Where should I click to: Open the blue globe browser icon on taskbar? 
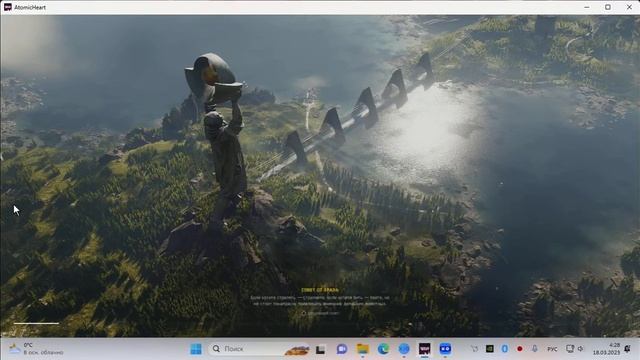404,349
